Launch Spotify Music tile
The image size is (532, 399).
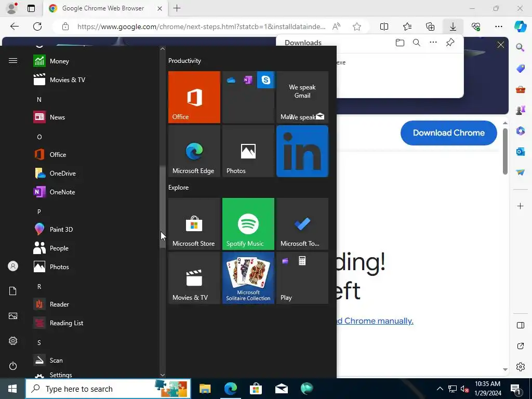click(x=248, y=224)
